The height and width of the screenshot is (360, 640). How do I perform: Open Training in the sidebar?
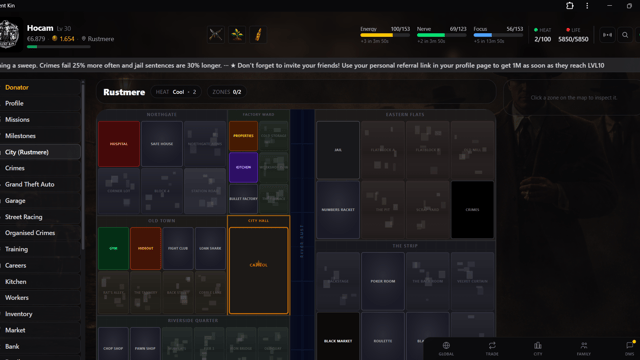40,249
